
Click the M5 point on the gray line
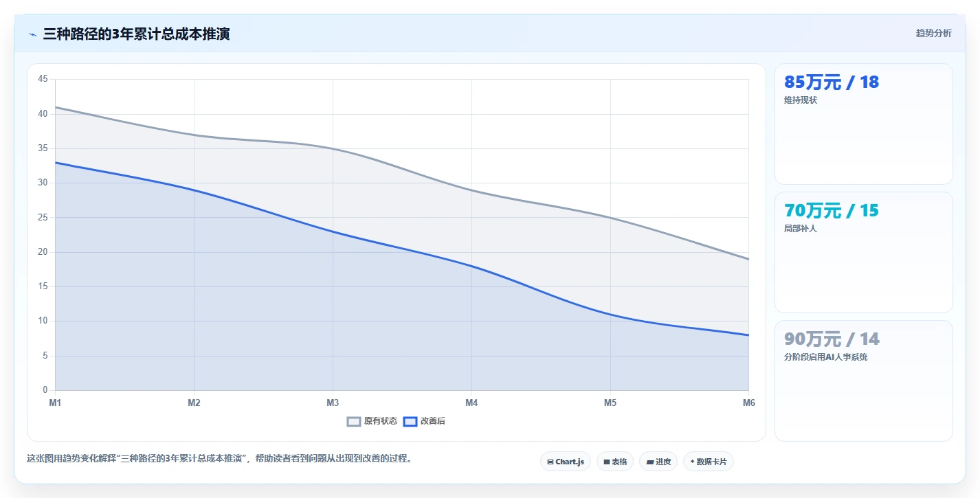point(610,218)
